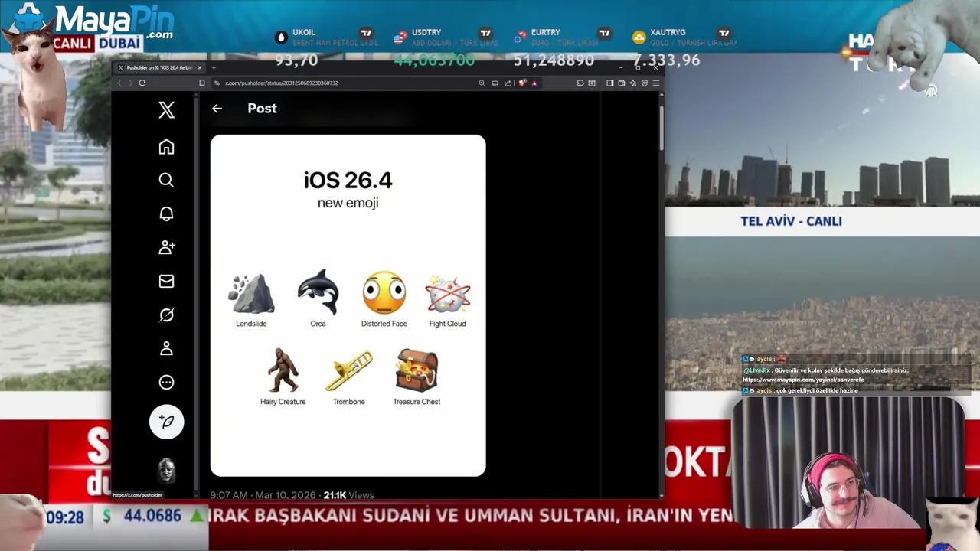Viewport: 980px width, 551px height.
Task: Bookmark this page in the toolbar
Action: [201, 83]
